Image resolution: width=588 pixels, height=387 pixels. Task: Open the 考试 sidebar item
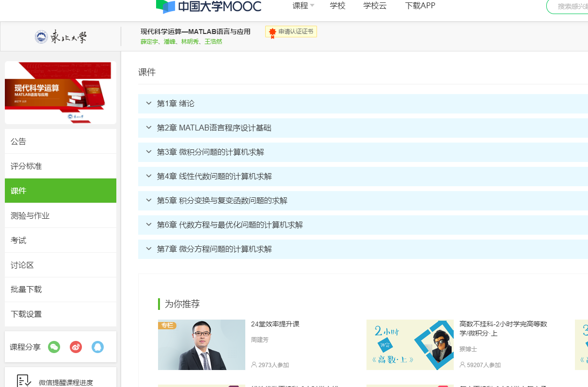pyautogui.click(x=61, y=240)
